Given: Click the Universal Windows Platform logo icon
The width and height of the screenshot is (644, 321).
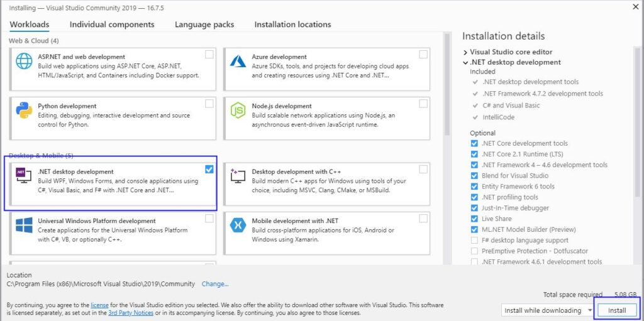Looking at the screenshot, I should 24,225.
